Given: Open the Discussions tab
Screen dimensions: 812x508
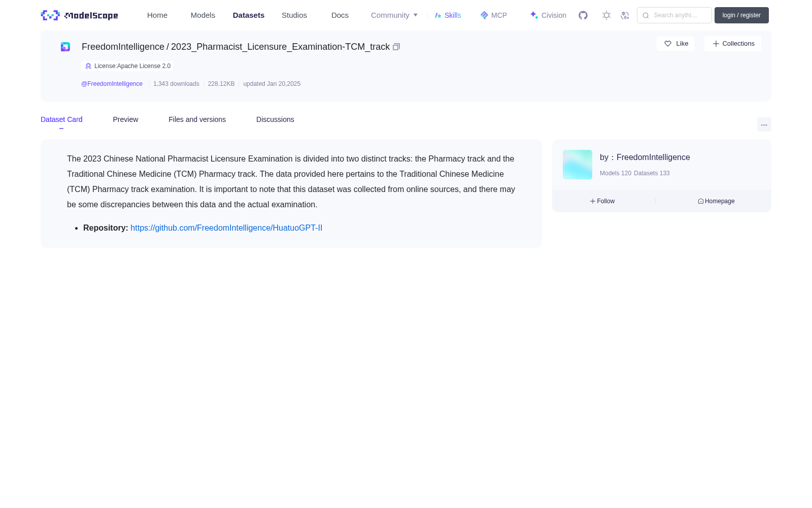Looking at the screenshot, I should point(275,119).
